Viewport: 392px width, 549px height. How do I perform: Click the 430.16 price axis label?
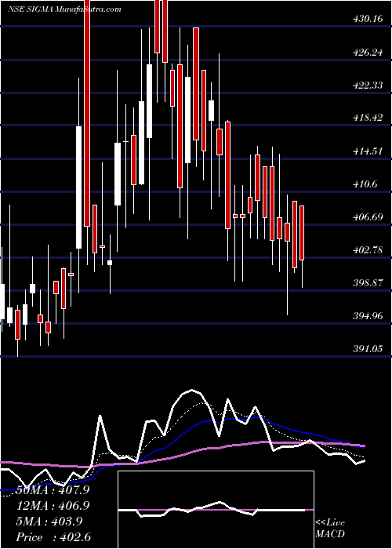[368, 19]
